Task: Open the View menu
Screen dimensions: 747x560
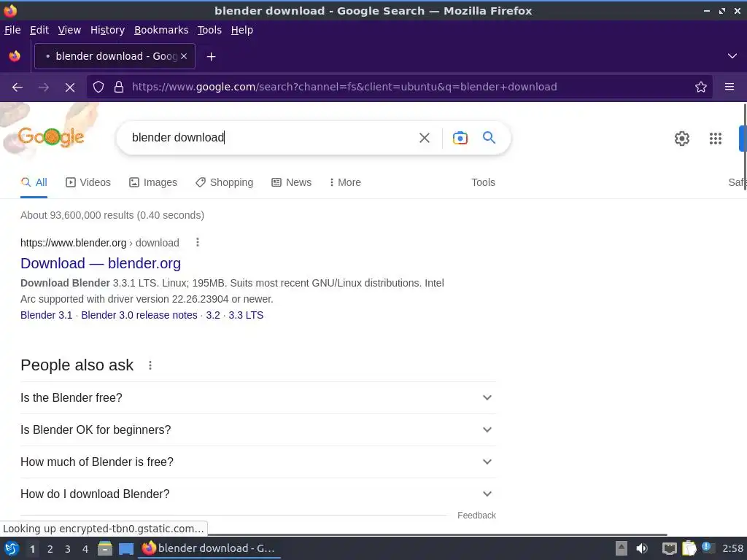Action: 69,30
